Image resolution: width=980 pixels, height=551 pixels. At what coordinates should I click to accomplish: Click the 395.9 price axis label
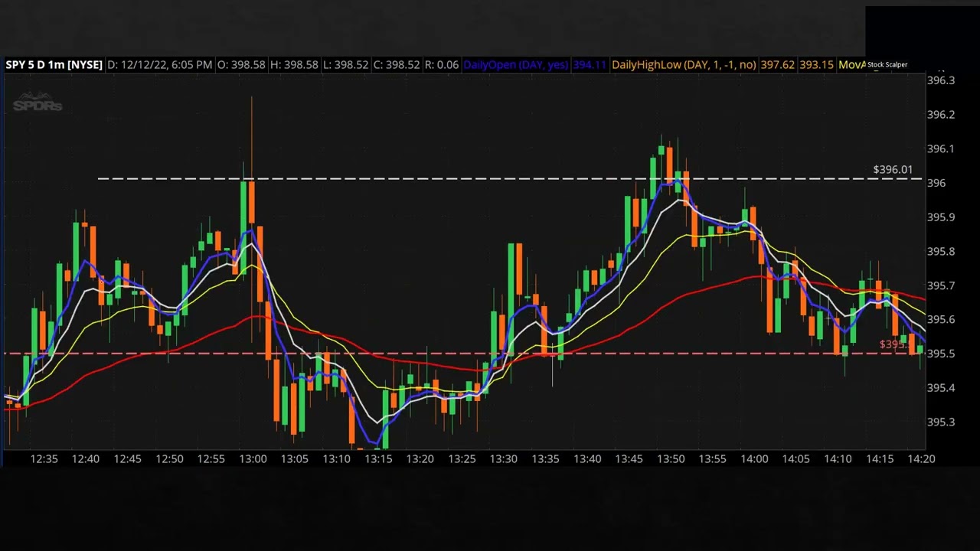(941, 217)
